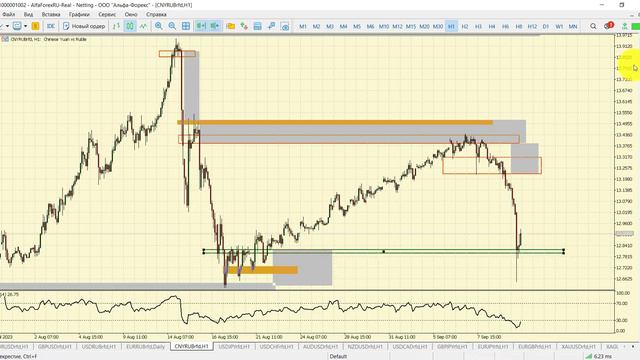Select H8 timeframe

coord(519,26)
